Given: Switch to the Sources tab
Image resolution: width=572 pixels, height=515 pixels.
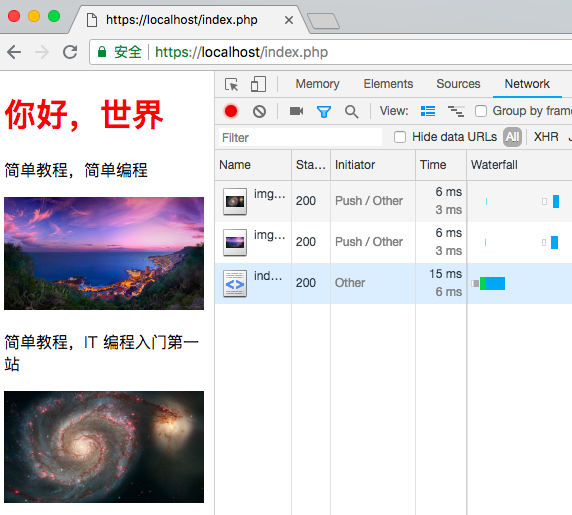Looking at the screenshot, I should [x=458, y=84].
